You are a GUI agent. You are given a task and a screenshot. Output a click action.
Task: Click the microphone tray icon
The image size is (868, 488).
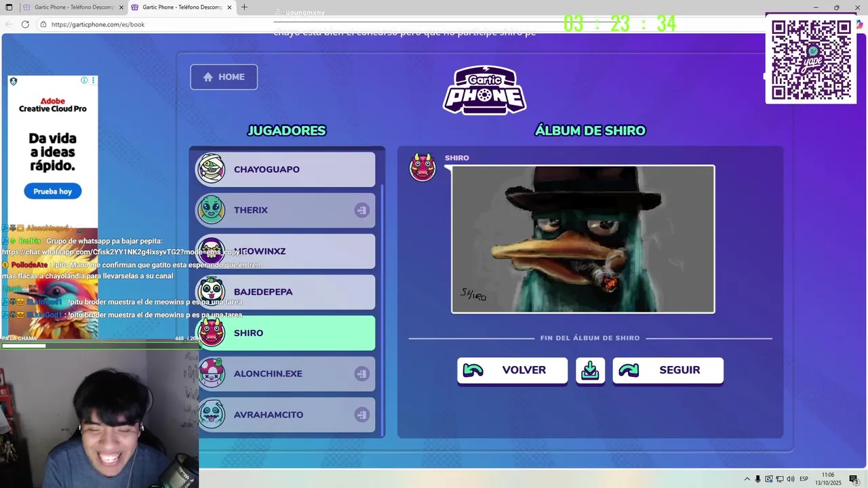point(758,479)
